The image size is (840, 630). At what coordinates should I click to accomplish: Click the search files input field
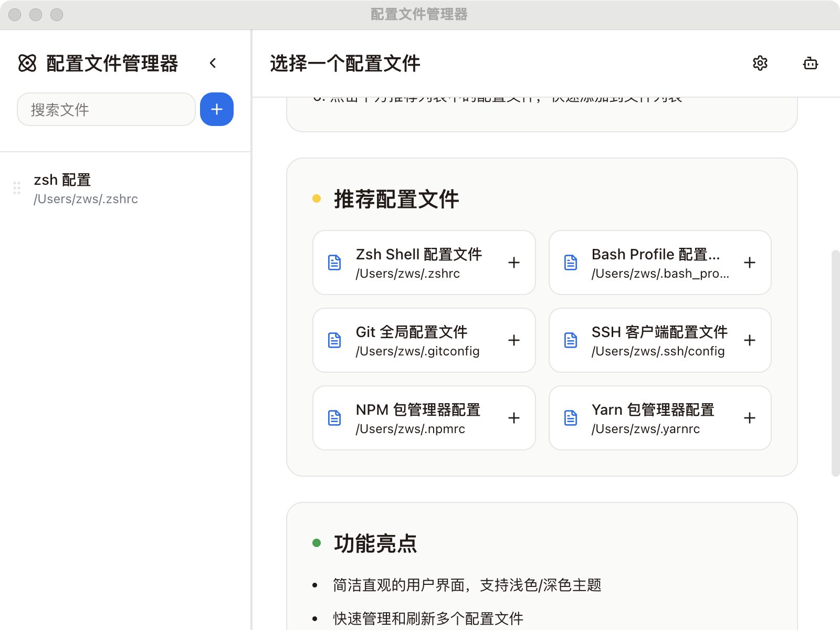(x=106, y=109)
